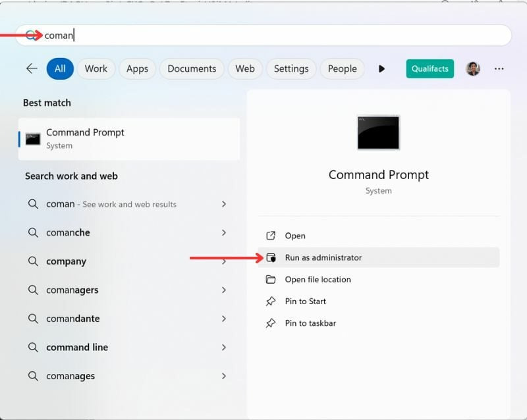The height and width of the screenshot is (420, 527).
Task: Choose Open file location
Action: point(378,280)
